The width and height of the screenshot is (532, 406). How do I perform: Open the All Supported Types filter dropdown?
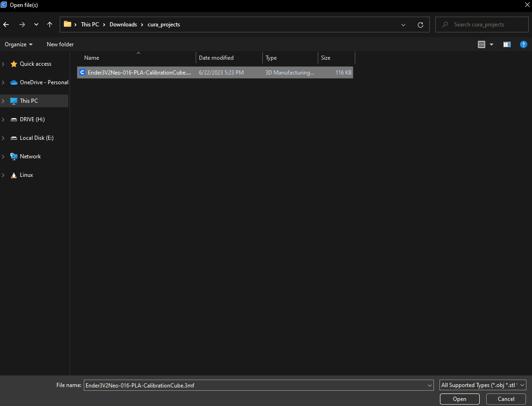(x=483, y=385)
